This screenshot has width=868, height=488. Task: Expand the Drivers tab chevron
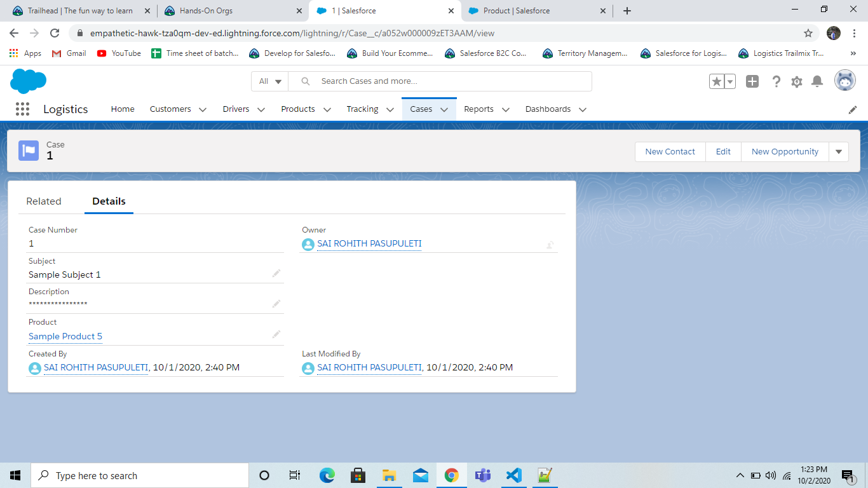pos(261,110)
